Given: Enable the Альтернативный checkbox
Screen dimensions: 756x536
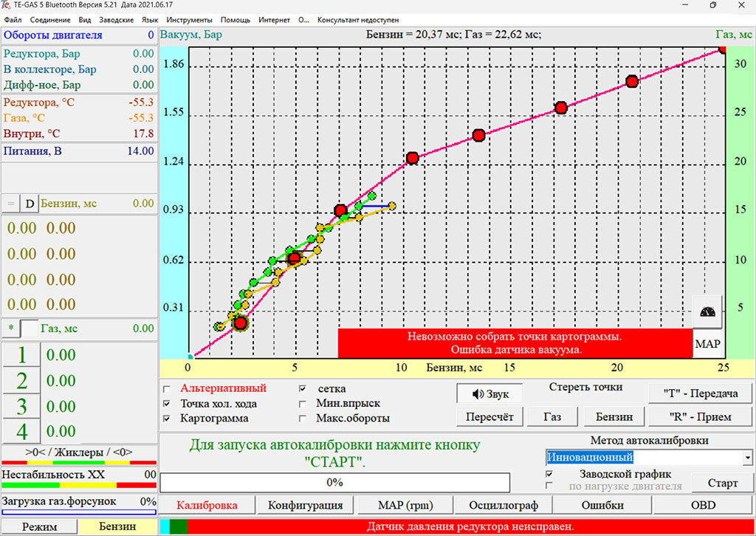Looking at the screenshot, I should [x=167, y=388].
